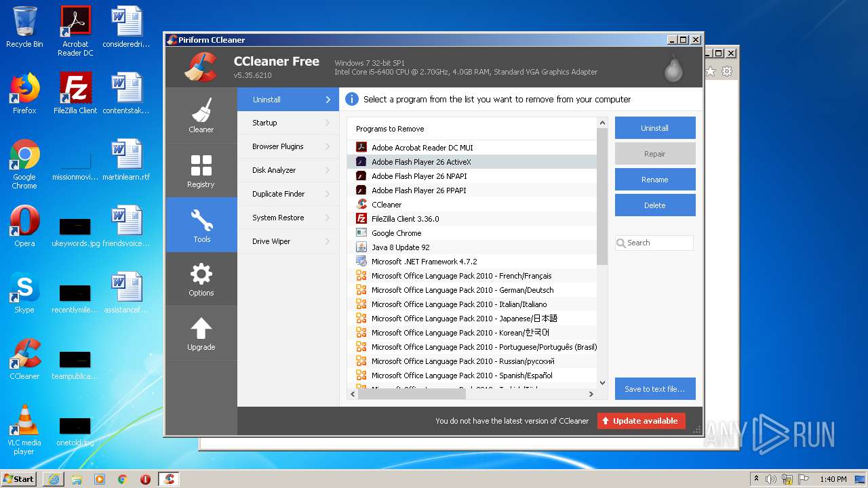This screenshot has height=488, width=868.
Task: Open FileZilla Client desktop shortcut
Action: pos(75,94)
